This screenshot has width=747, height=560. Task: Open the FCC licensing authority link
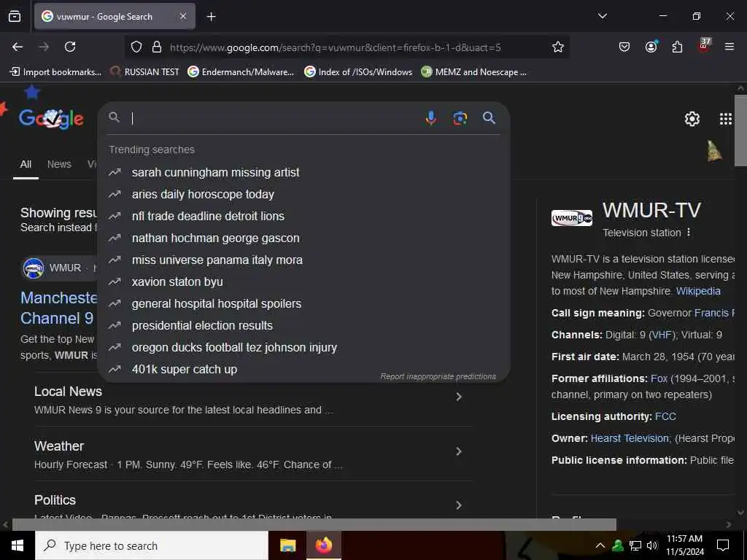(665, 416)
